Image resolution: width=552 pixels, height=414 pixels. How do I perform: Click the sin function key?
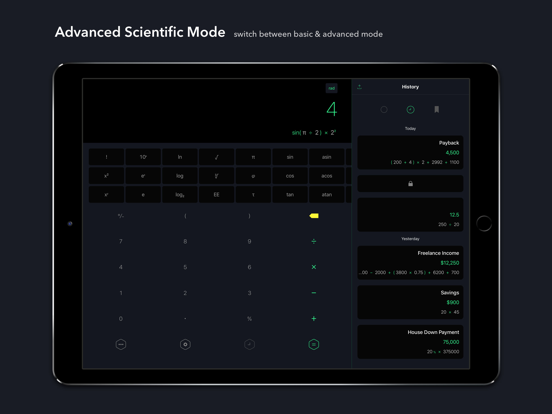click(290, 157)
